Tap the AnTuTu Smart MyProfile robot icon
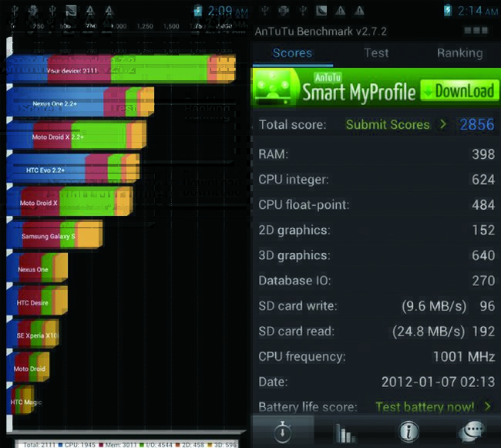Screen dimensions: 501x448 277,89
